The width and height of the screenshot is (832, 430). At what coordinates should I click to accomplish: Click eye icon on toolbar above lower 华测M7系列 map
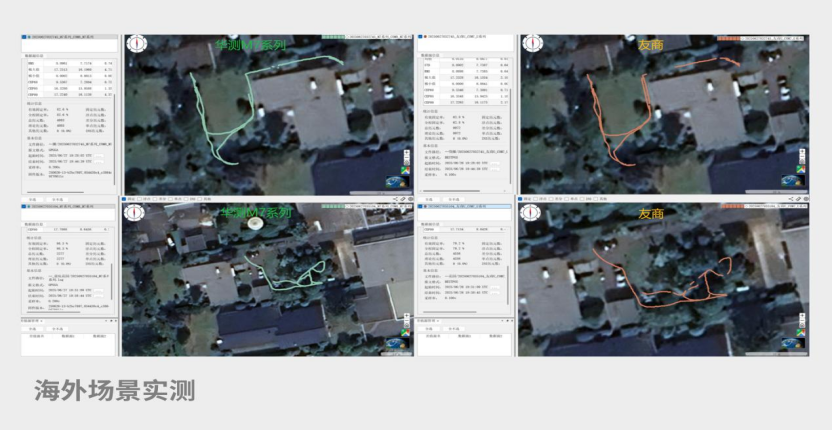coord(411,199)
